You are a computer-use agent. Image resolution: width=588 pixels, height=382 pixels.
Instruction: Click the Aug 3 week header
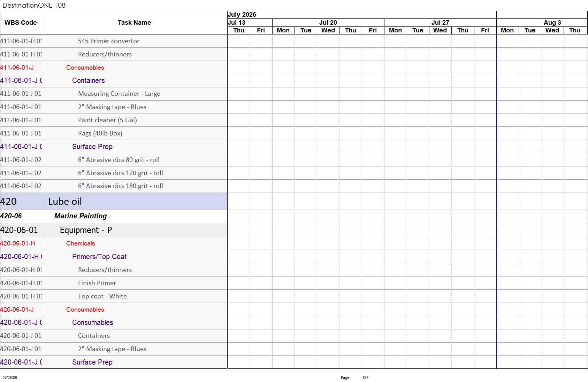tap(542, 23)
